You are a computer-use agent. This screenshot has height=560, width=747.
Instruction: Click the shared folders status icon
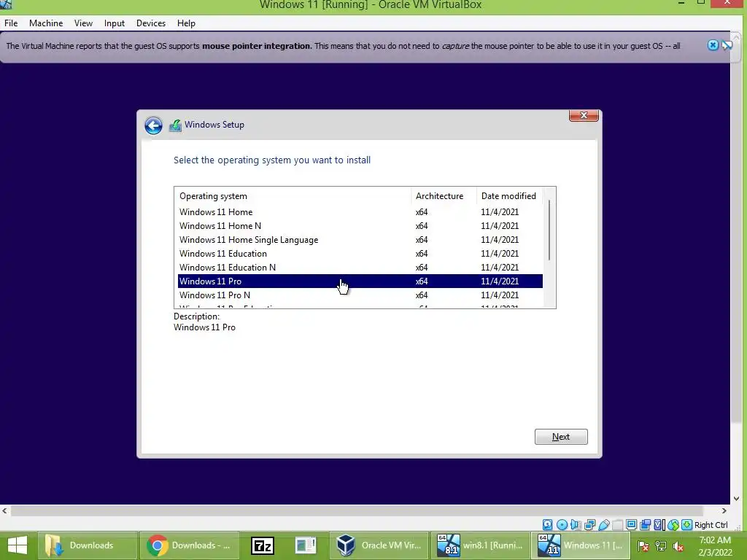point(617,524)
